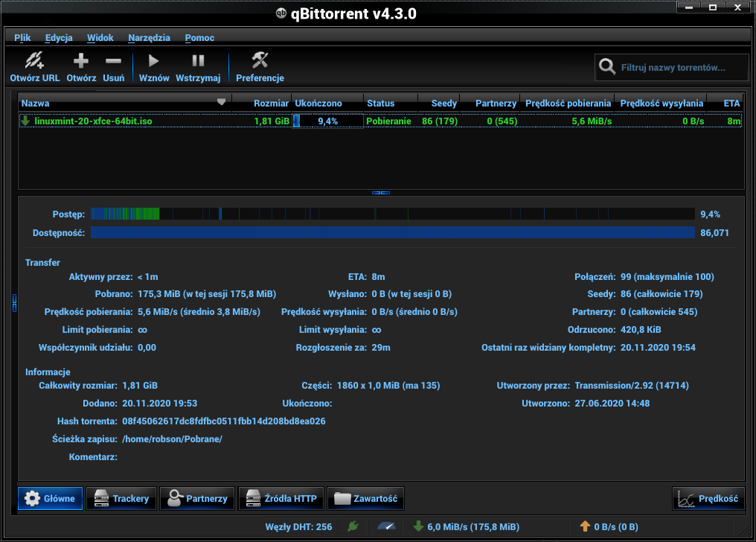This screenshot has width=756, height=542.
Task: Click the green connection status plug icon
Action: pos(353,526)
